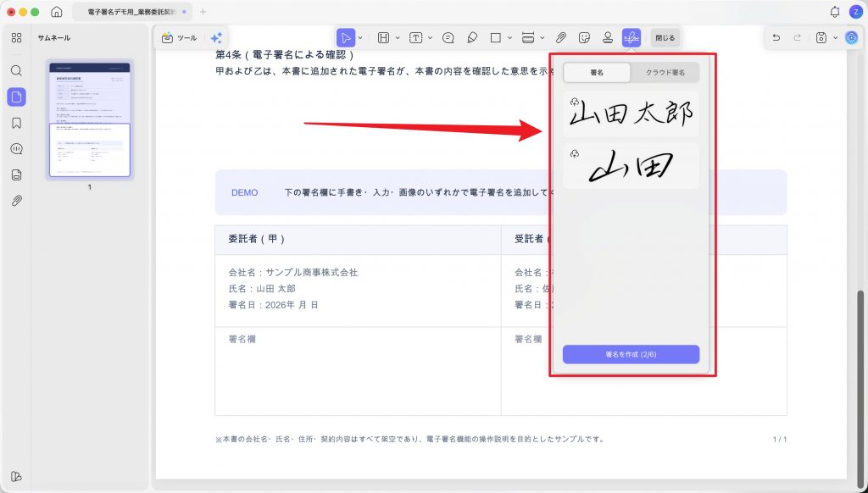The height and width of the screenshot is (493, 868).
Task: Undo the last action
Action: coord(776,37)
